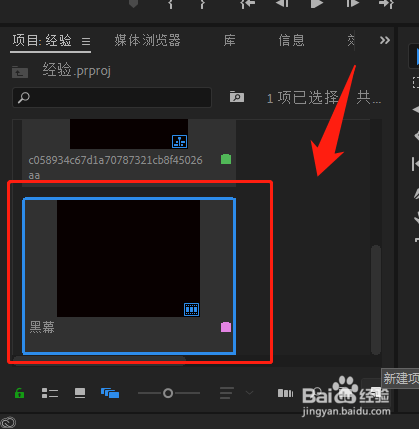This screenshot has height=429, width=419.
Task: Click the filmstrip badge on 黑幕 thumbnail
Action: click(192, 309)
